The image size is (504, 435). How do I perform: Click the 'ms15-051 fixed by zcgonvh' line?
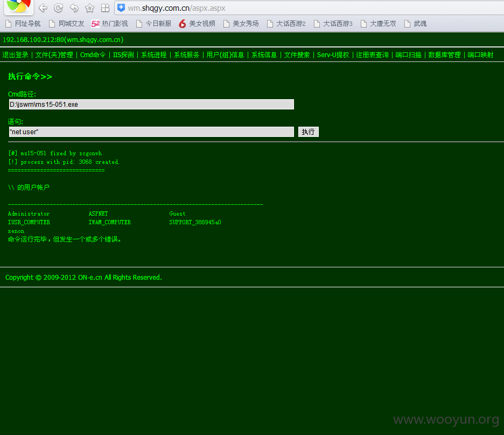coord(55,153)
